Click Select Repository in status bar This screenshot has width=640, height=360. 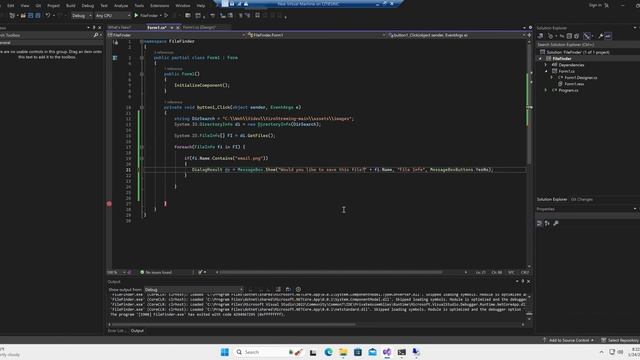pyautogui.click(x=620, y=340)
